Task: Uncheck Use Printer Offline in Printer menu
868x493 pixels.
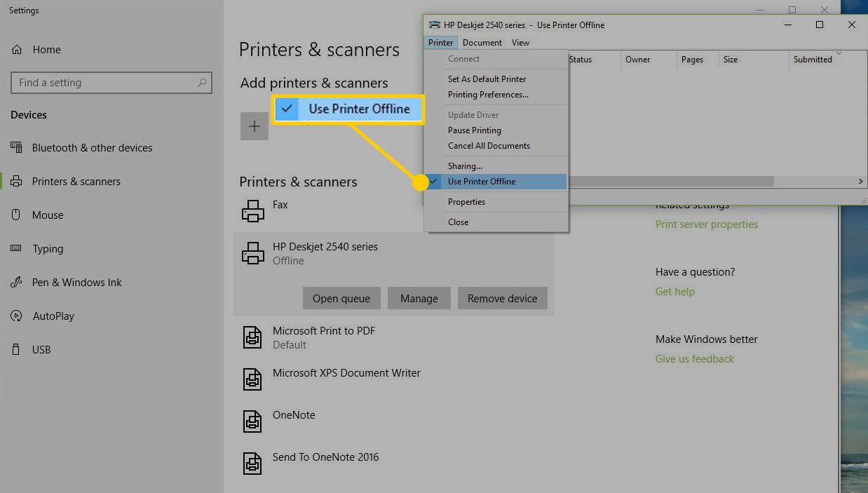Action: (496, 182)
